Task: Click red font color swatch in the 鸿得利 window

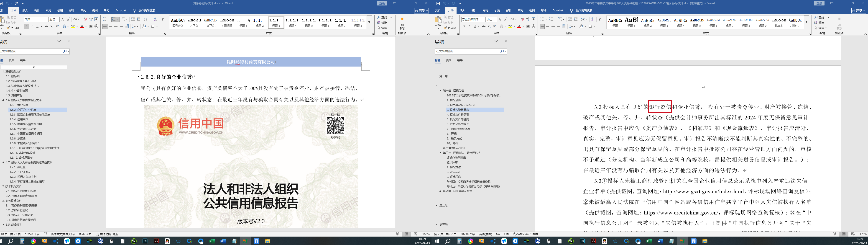Action: [x=82, y=26]
